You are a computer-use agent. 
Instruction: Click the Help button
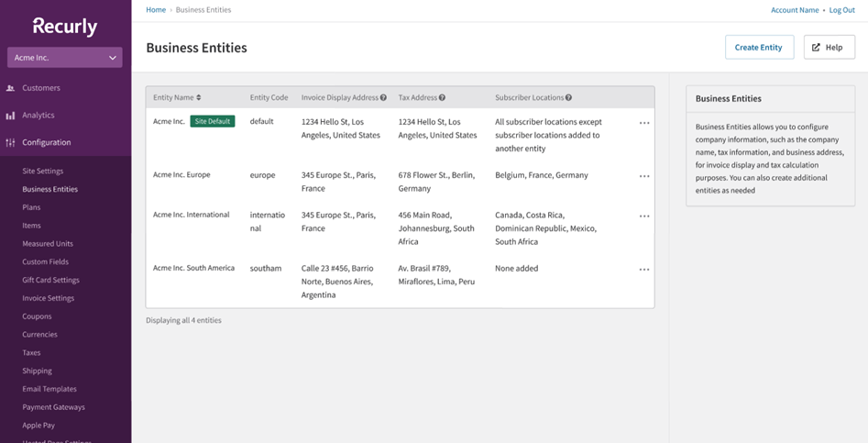(x=830, y=48)
